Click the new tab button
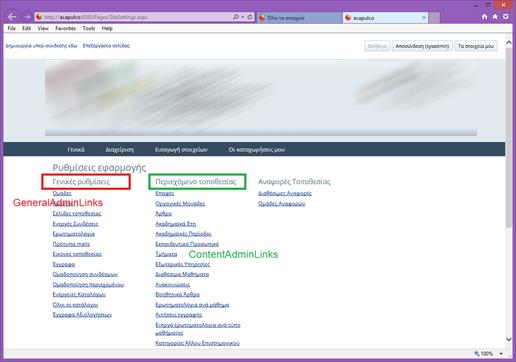 (434, 18)
